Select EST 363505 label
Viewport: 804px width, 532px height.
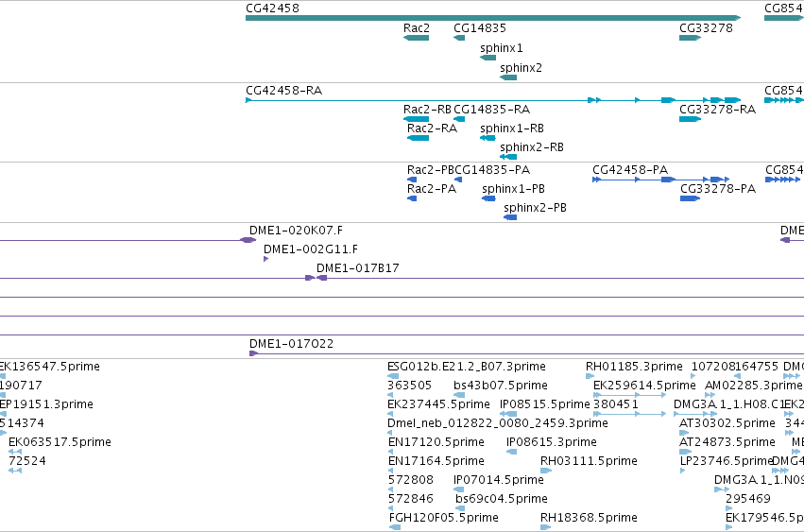pyautogui.click(x=409, y=386)
